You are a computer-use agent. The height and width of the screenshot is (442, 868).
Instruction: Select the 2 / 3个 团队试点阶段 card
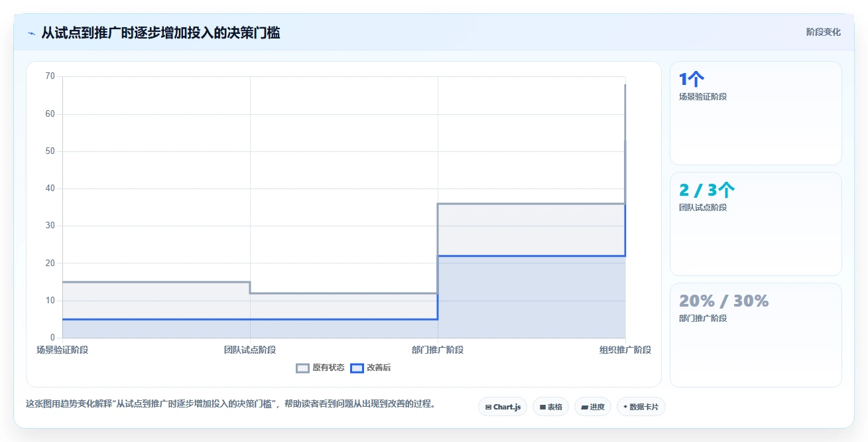tap(756, 224)
